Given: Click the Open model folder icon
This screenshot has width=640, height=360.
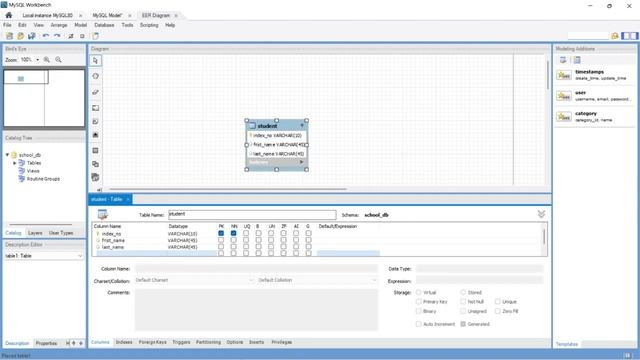Looking at the screenshot, I should coord(20,36).
